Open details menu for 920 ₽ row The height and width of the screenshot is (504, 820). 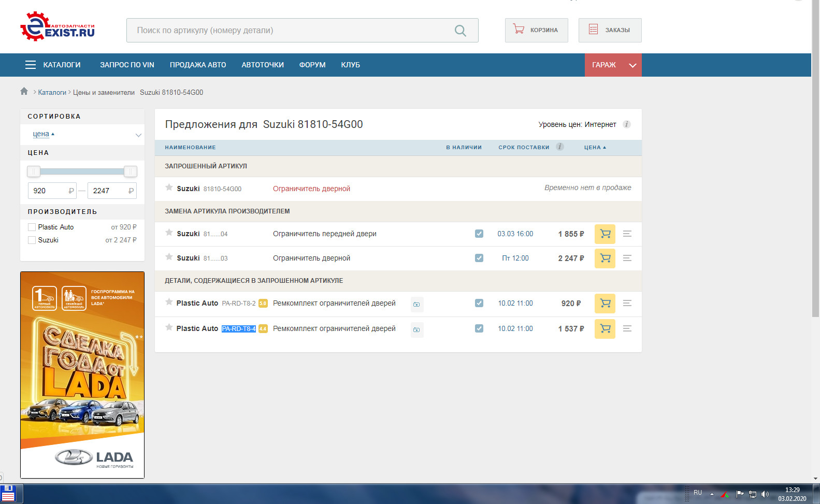coord(627,303)
